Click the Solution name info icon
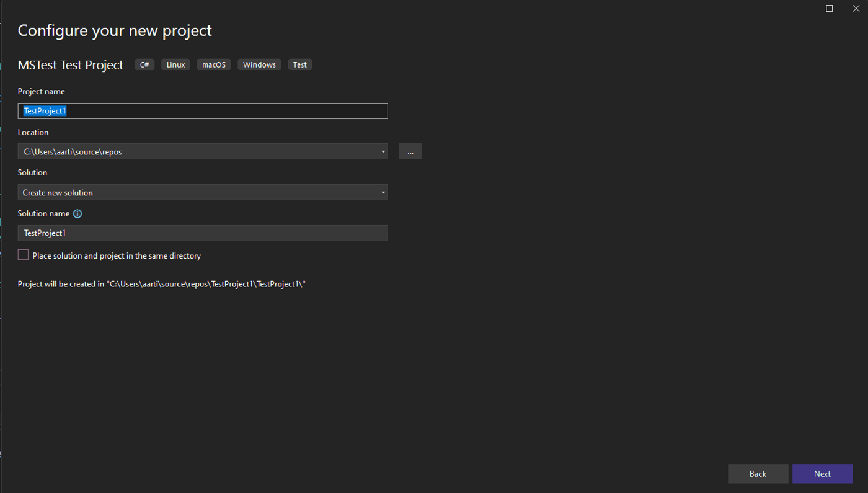Image resolution: width=868 pixels, height=493 pixels. (77, 214)
